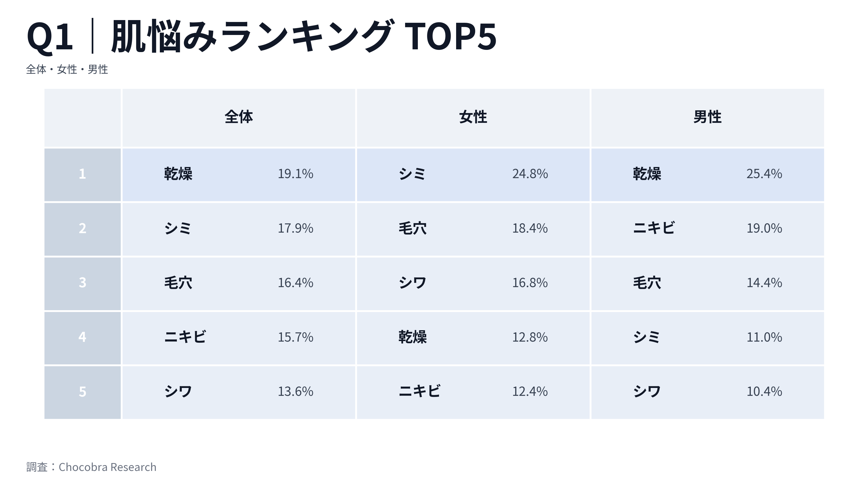
Task: Select the 女性 column header
Action: 473,117
